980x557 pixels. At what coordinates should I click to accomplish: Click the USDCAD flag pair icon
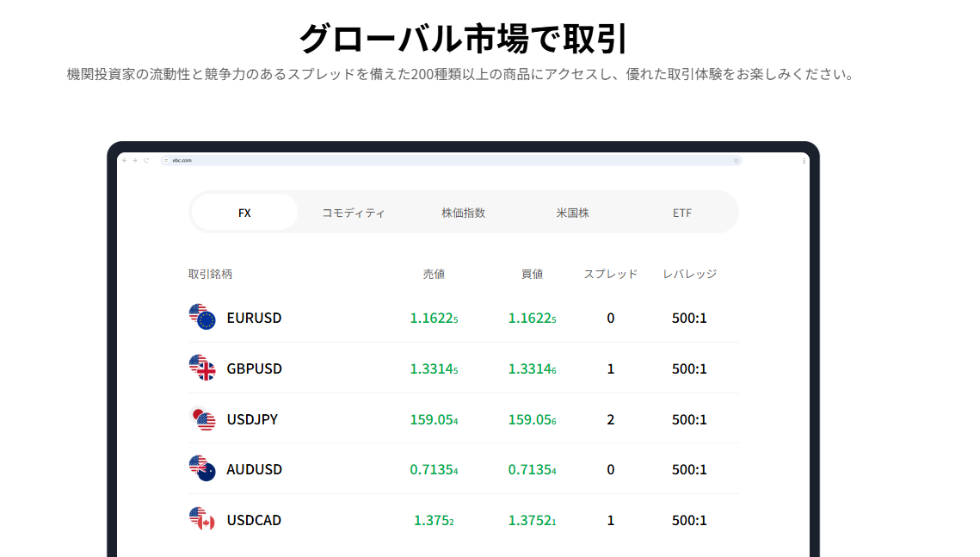point(202,519)
